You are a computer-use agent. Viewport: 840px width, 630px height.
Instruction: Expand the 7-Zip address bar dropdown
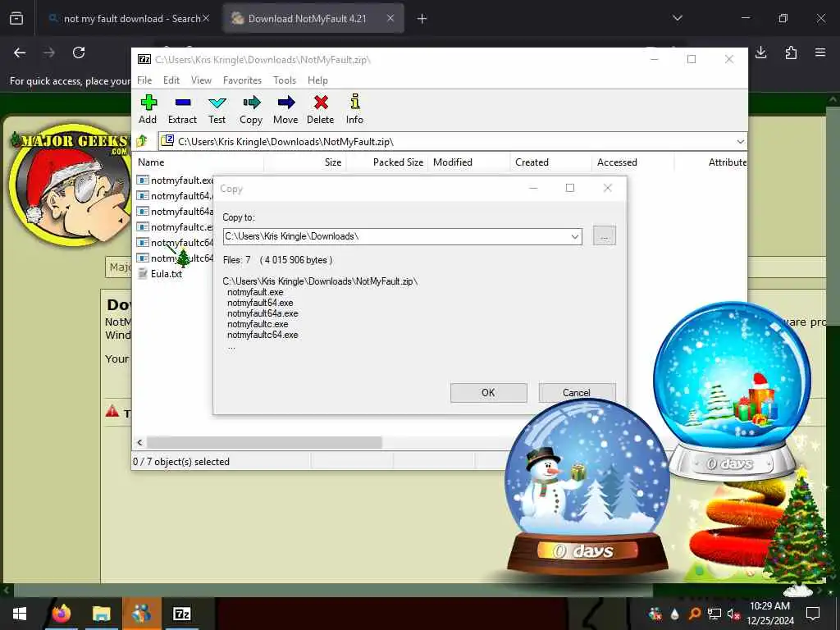click(740, 142)
